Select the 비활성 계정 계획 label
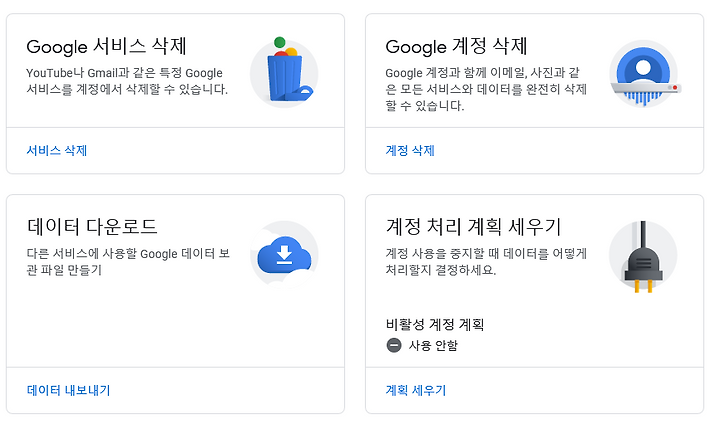 pyautogui.click(x=435, y=325)
